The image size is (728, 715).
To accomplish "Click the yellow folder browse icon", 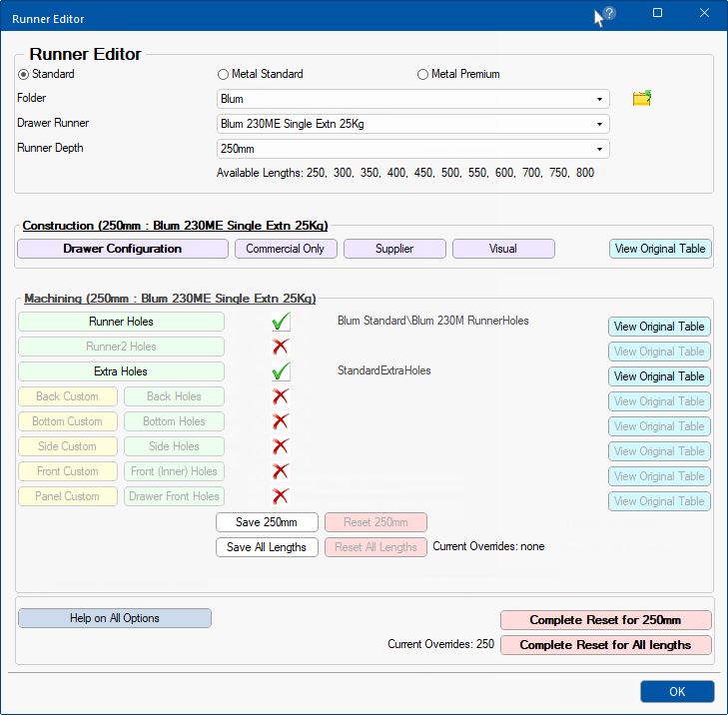I will 641,98.
